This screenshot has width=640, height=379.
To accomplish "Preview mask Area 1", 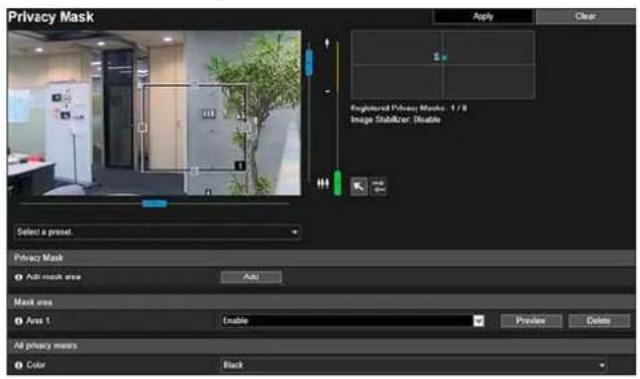I will tap(531, 321).
